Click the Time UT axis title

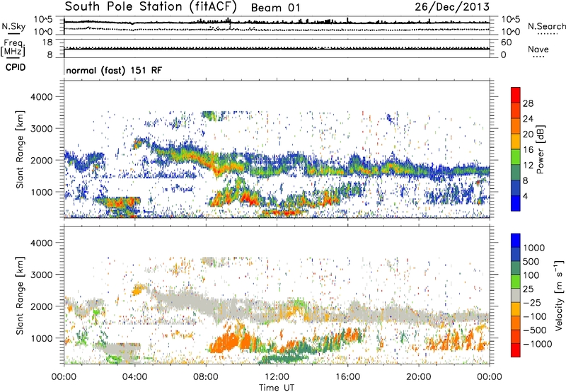pos(277,388)
